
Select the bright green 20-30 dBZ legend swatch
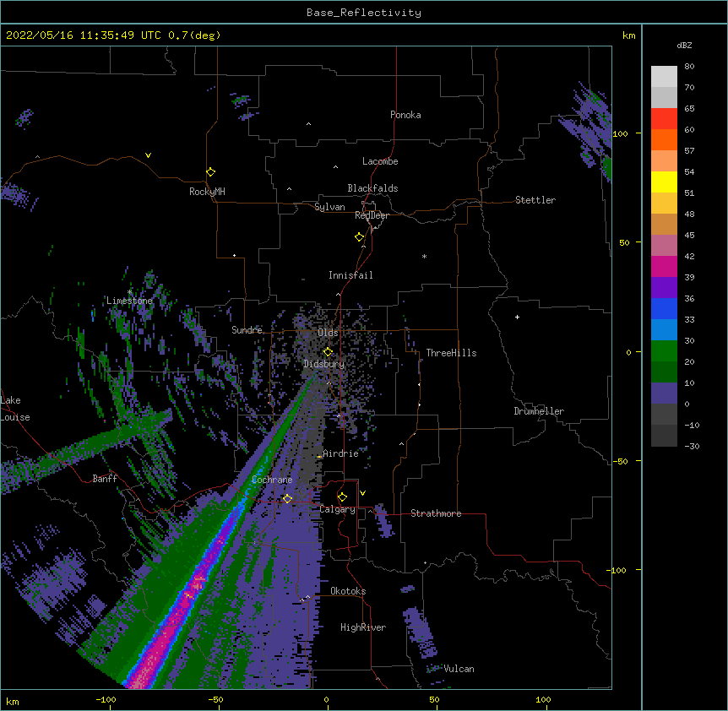point(664,351)
